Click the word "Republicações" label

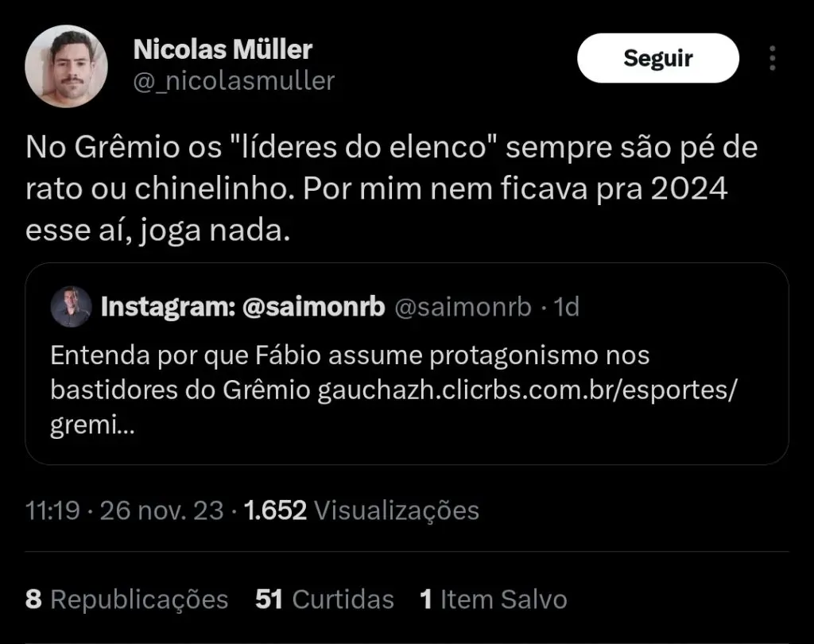[139, 599]
